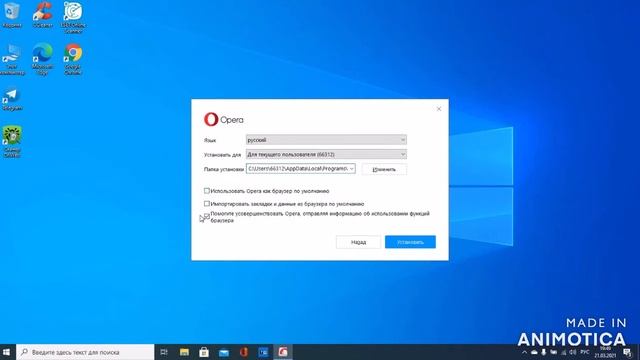Show hidden system tray icons
Viewport: 640px width, 360px height.
pyautogui.click(x=524, y=352)
